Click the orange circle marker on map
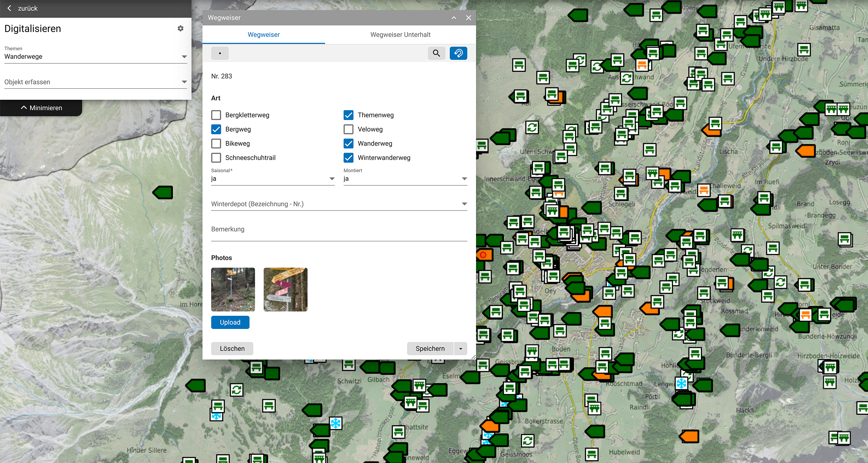Image resolution: width=868 pixels, height=463 pixels. (483, 255)
